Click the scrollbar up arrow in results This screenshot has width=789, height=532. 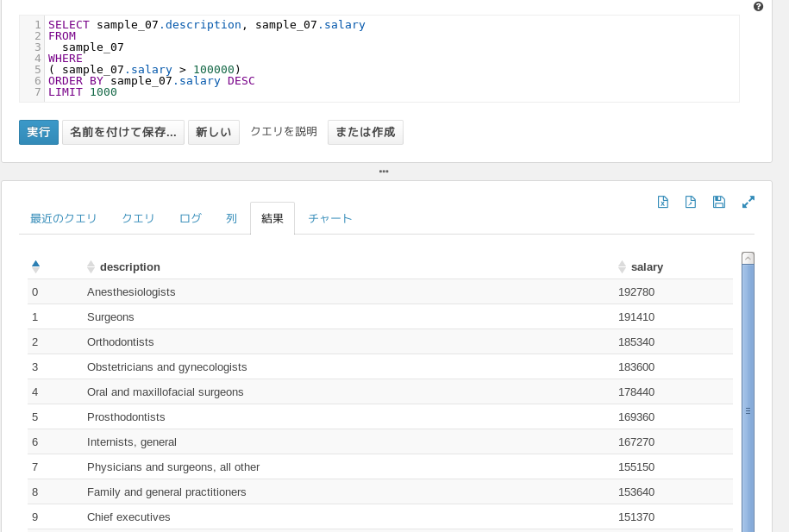(748, 258)
